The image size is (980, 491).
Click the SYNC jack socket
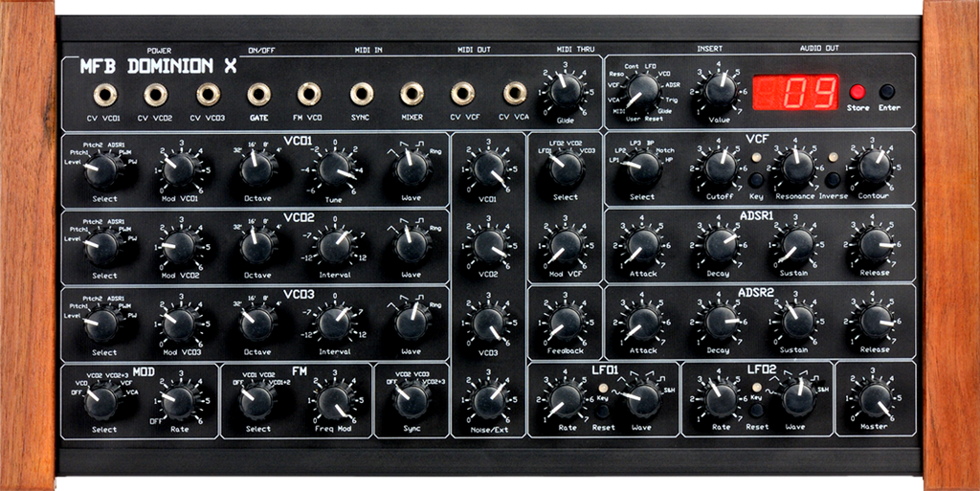(361, 94)
